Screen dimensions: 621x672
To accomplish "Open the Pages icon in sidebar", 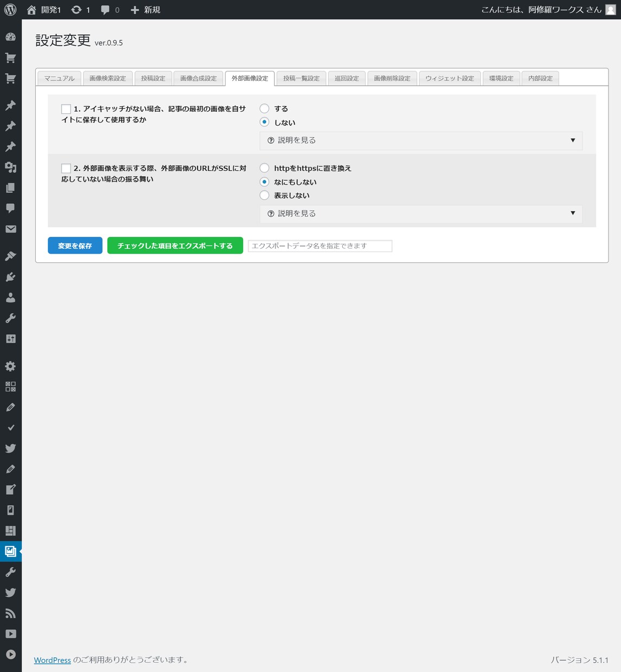I will click(x=10, y=188).
